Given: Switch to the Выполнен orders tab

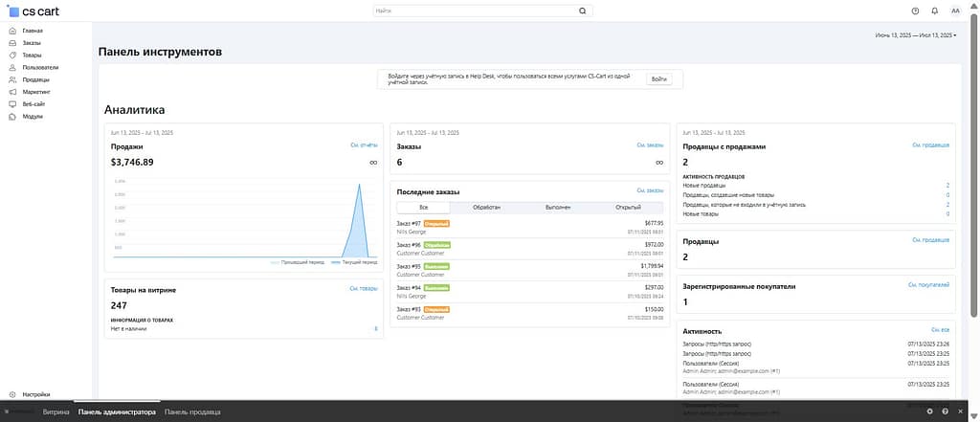Looking at the screenshot, I should (x=558, y=207).
